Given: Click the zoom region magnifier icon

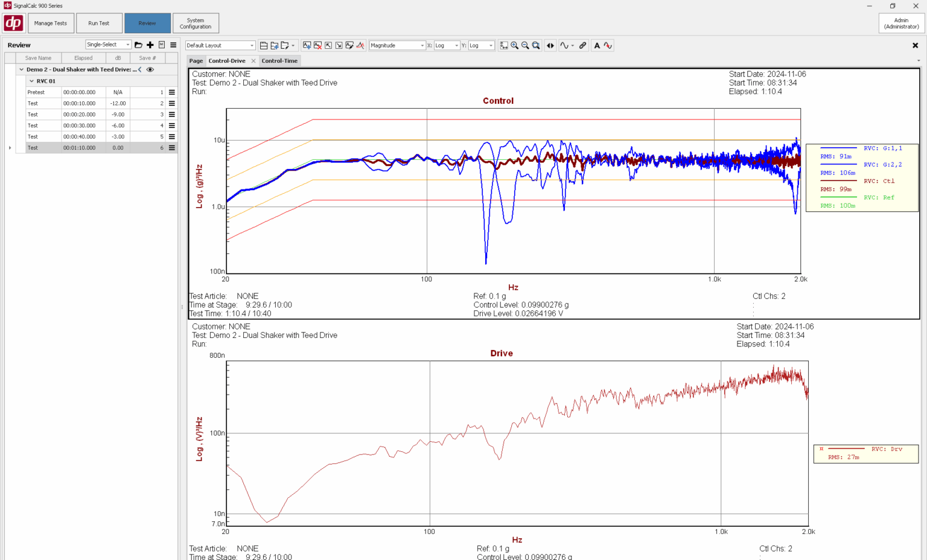Looking at the screenshot, I should point(536,45).
